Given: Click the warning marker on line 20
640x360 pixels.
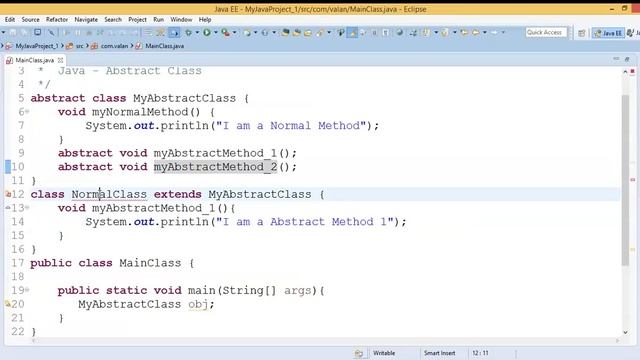Looking at the screenshot, I should (8, 304).
